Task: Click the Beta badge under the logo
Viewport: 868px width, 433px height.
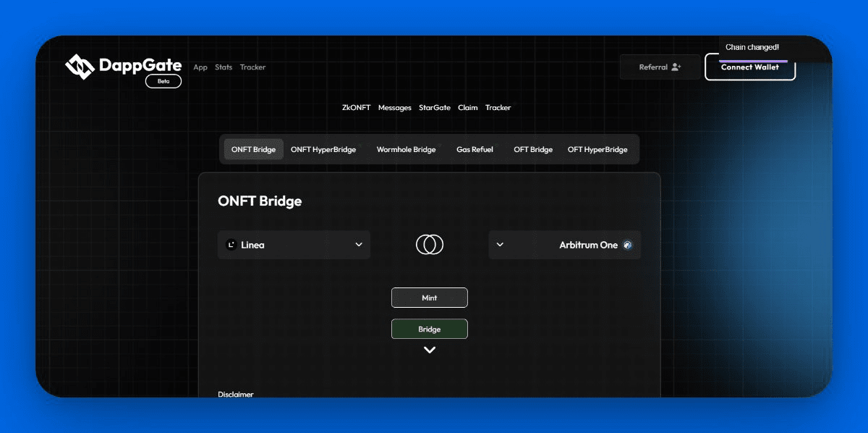Action: coord(163,81)
